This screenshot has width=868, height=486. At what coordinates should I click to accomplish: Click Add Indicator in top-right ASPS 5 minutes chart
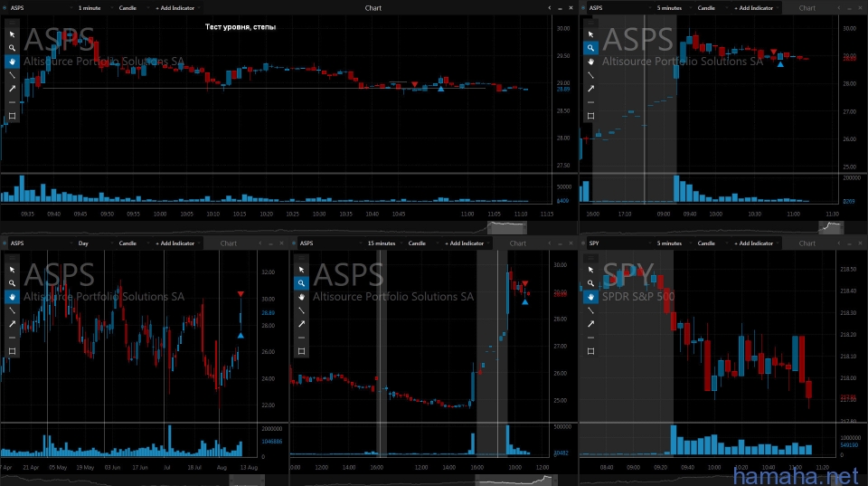(755, 8)
